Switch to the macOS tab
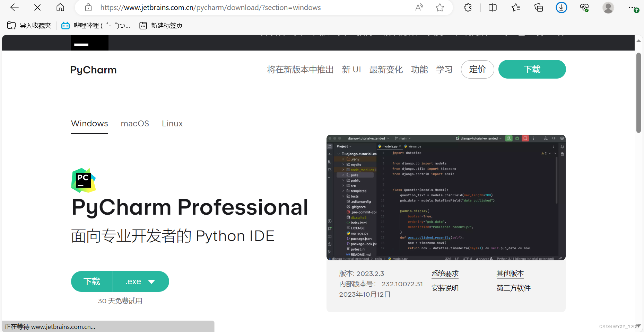The image size is (644, 332). [135, 124]
